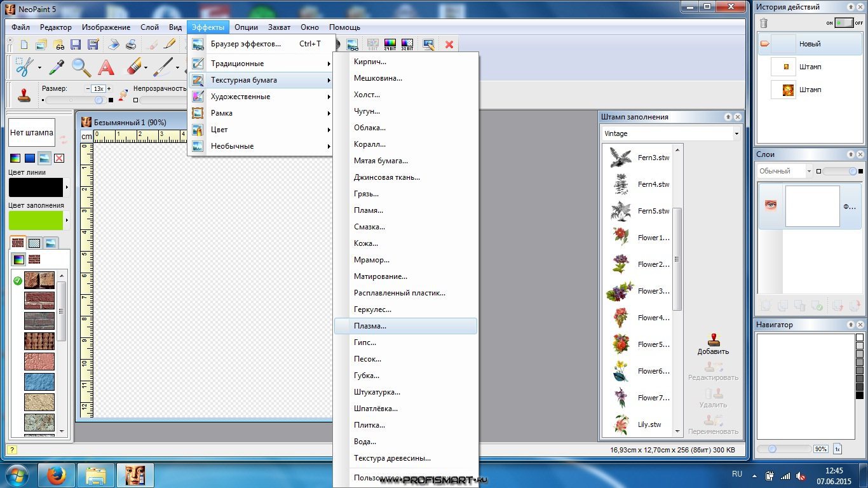Click the gradient fill mode icon

(x=15, y=158)
